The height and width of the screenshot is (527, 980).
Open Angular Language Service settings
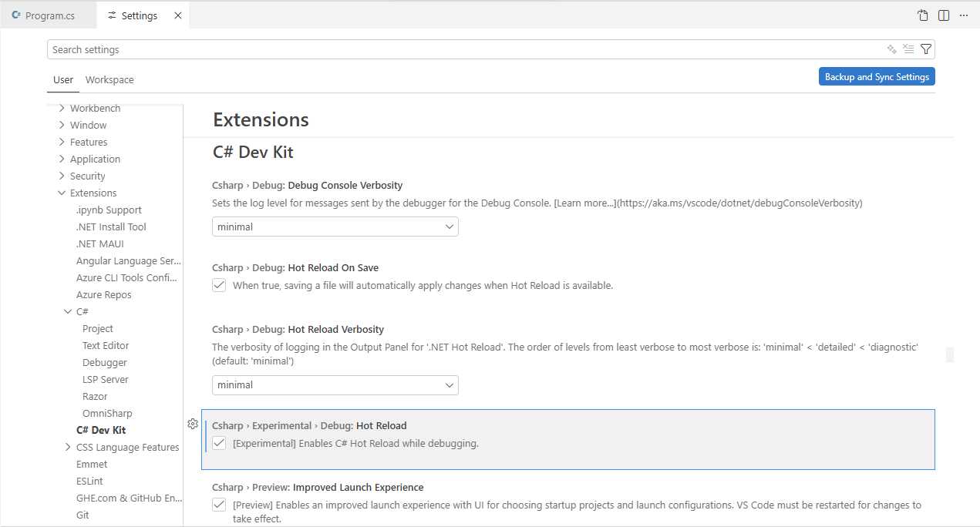point(129,260)
